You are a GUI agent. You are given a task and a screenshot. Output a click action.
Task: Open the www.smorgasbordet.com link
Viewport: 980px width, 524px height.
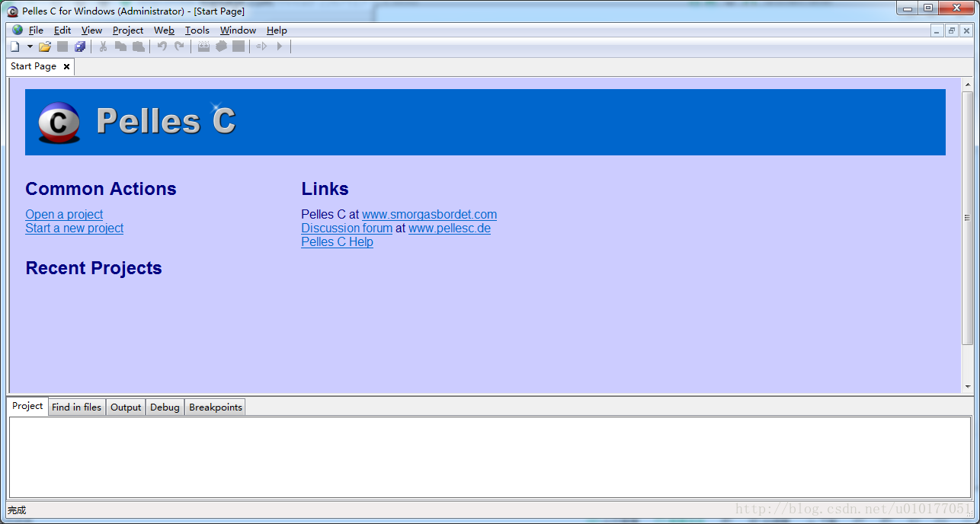pyautogui.click(x=430, y=215)
